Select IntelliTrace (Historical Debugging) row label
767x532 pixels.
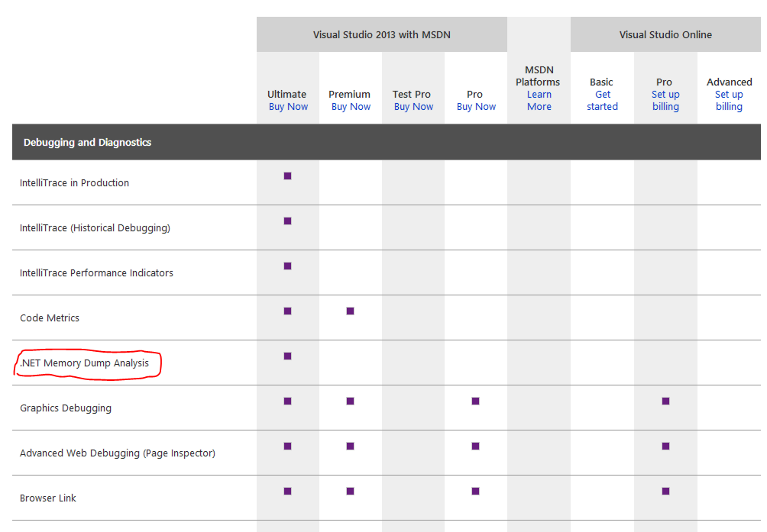(95, 227)
